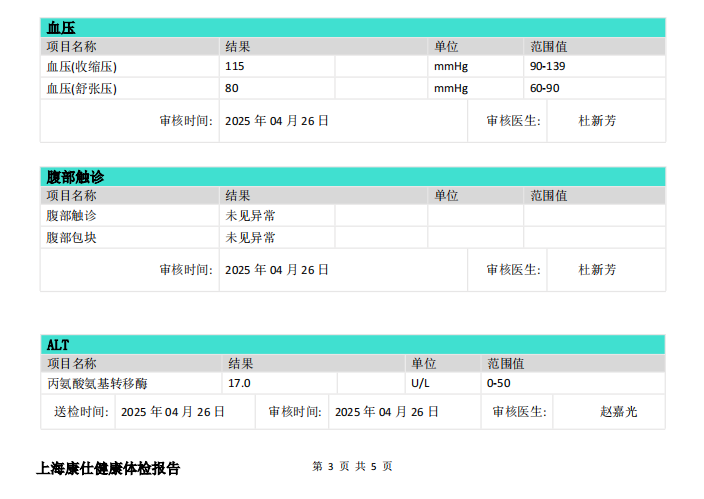Click the page indicator 第 3 页 共 5 页
Viewport: 704px width, 499px height.
pos(352,466)
